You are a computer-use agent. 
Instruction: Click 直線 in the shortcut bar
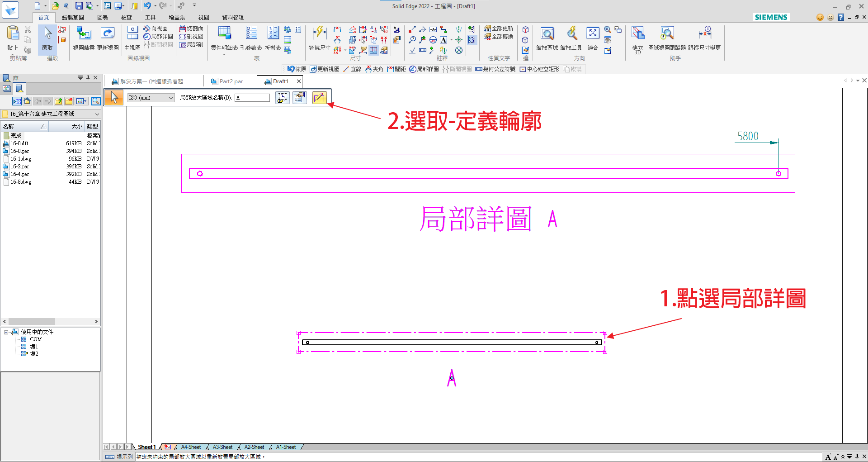(x=352, y=69)
